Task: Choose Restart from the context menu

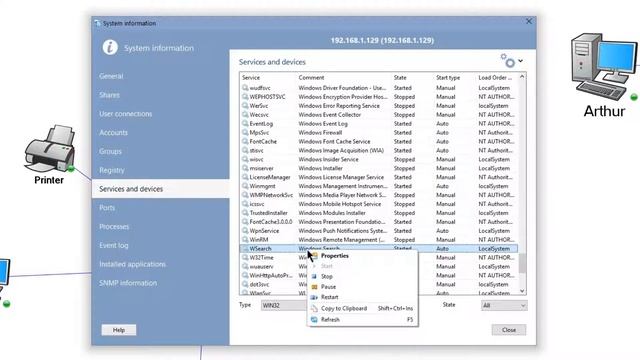Action: [x=362, y=297]
